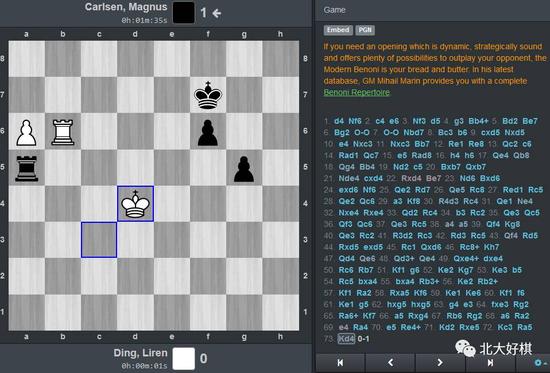Go to move 22. Rxd4

(x=411, y=178)
